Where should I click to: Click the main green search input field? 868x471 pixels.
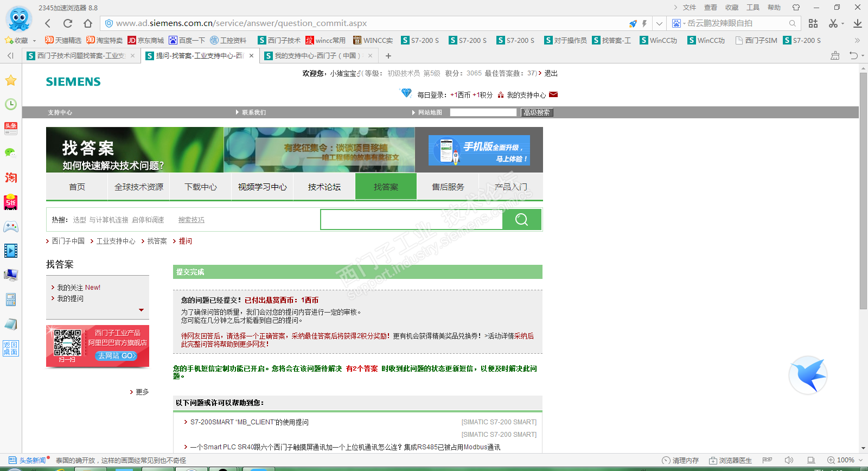coord(412,219)
